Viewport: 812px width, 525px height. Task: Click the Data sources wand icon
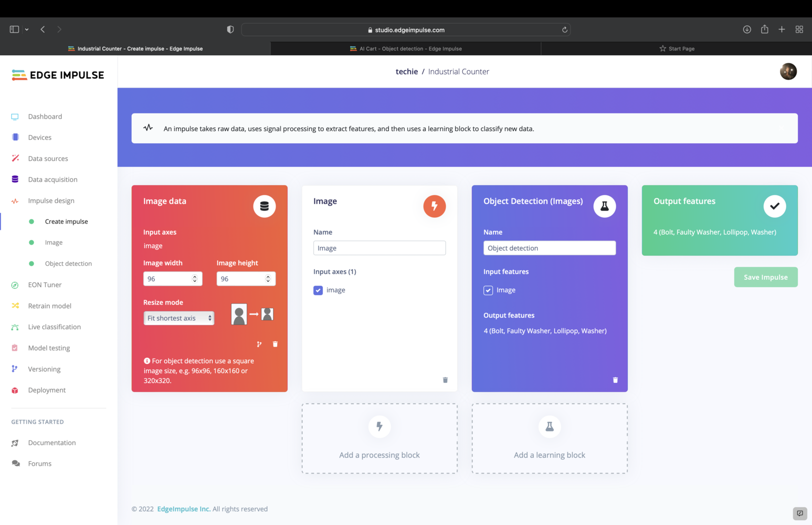(x=15, y=158)
